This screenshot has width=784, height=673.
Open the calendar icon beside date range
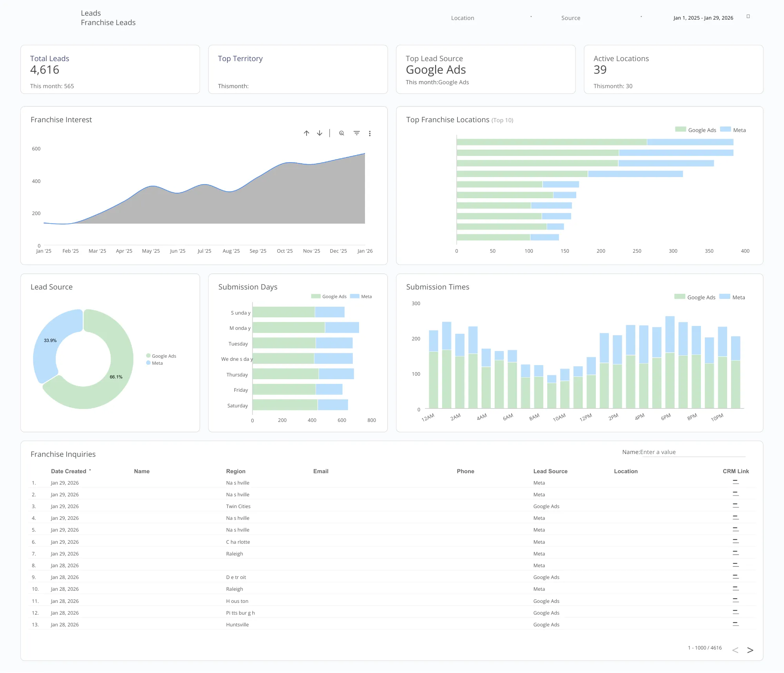(748, 16)
